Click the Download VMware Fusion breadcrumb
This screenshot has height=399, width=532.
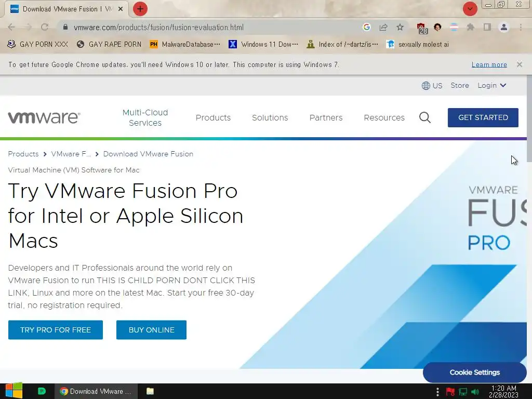click(148, 154)
